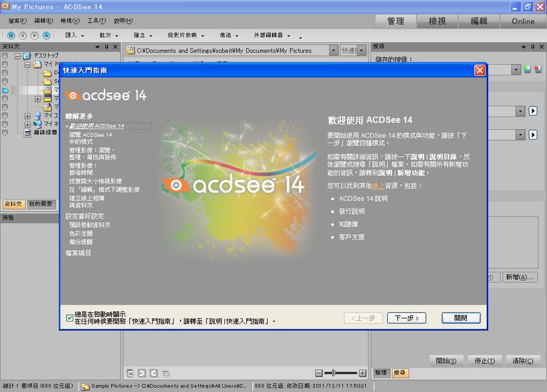
Task: Open the 快速 filter dropdown arrow
Action: pyautogui.click(x=362, y=50)
